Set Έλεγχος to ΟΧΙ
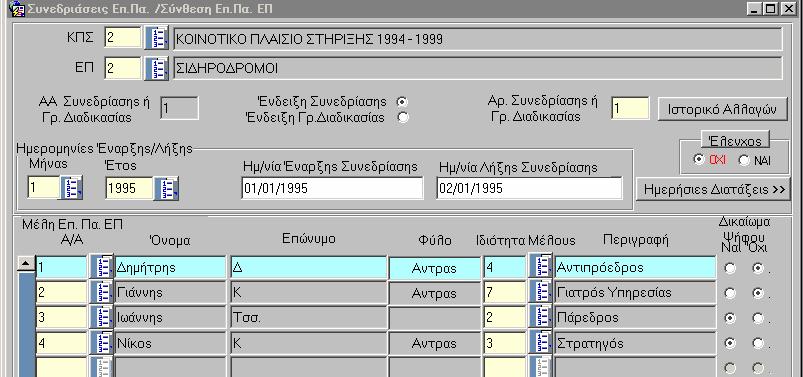 point(698,159)
